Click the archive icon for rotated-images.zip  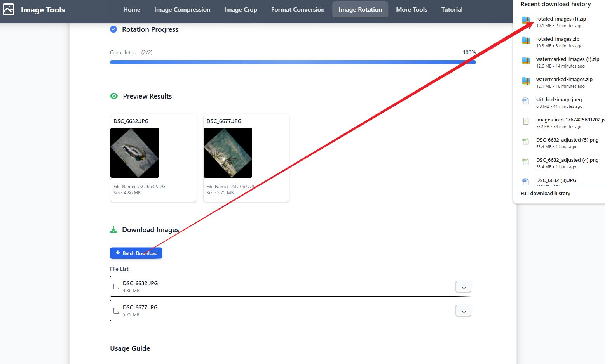coord(526,40)
